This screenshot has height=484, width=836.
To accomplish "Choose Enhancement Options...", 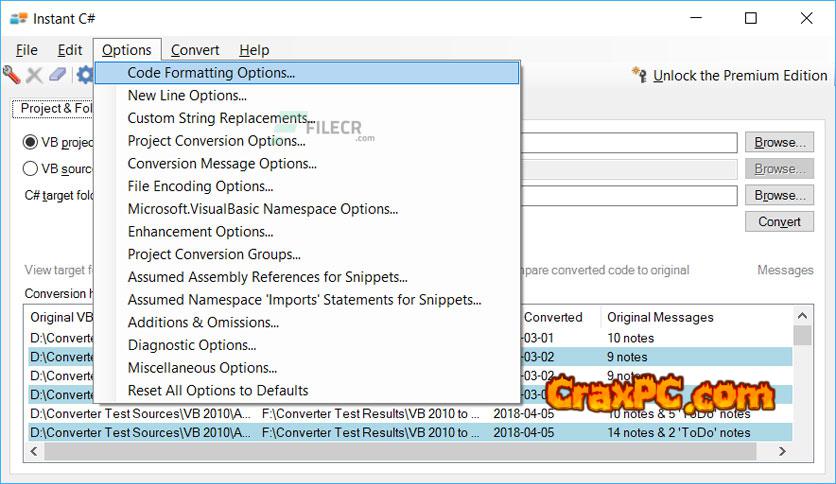I will (x=307, y=232).
